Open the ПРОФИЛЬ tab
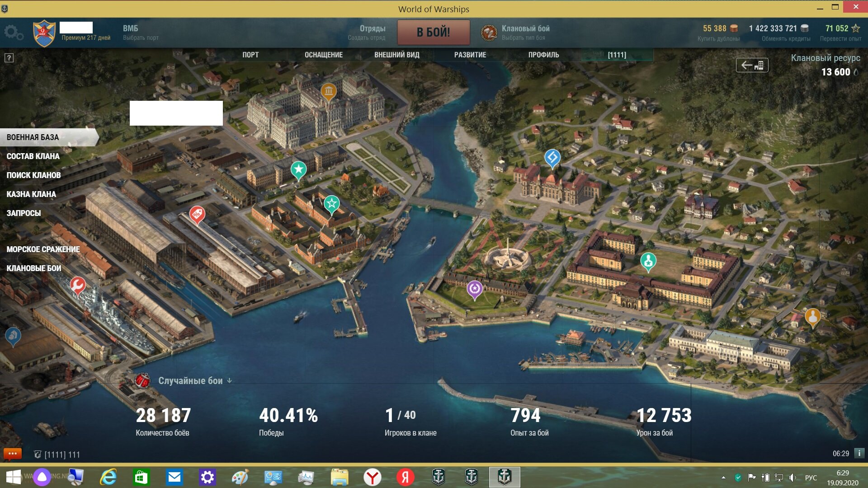The height and width of the screenshot is (488, 868). click(543, 55)
